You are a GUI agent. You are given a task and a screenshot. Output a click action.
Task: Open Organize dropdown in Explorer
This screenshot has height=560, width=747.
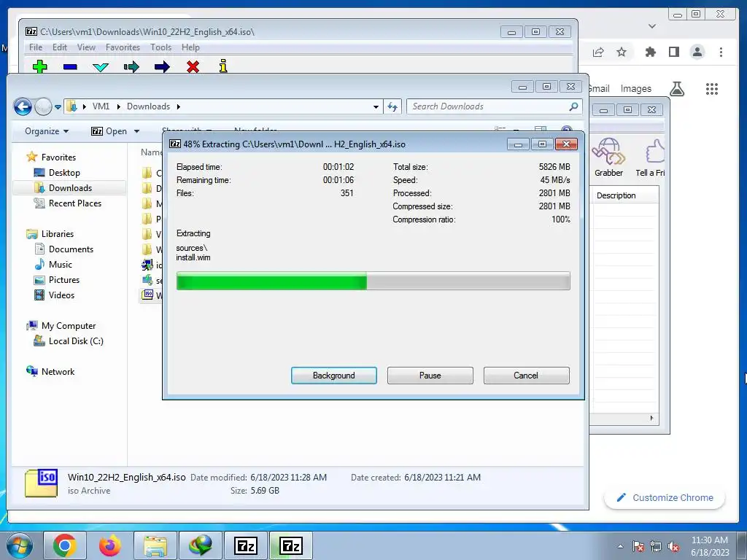pos(46,131)
